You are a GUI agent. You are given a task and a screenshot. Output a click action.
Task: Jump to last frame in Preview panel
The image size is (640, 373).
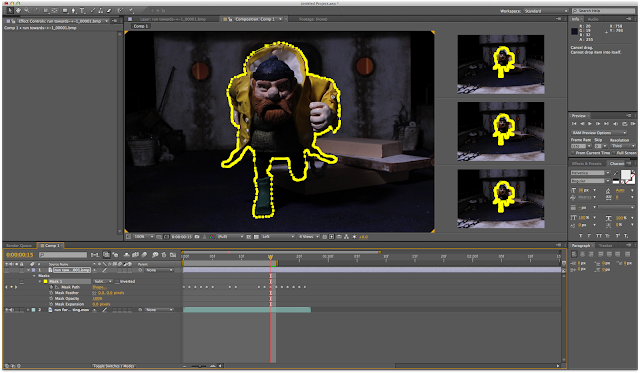tap(607, 124)
